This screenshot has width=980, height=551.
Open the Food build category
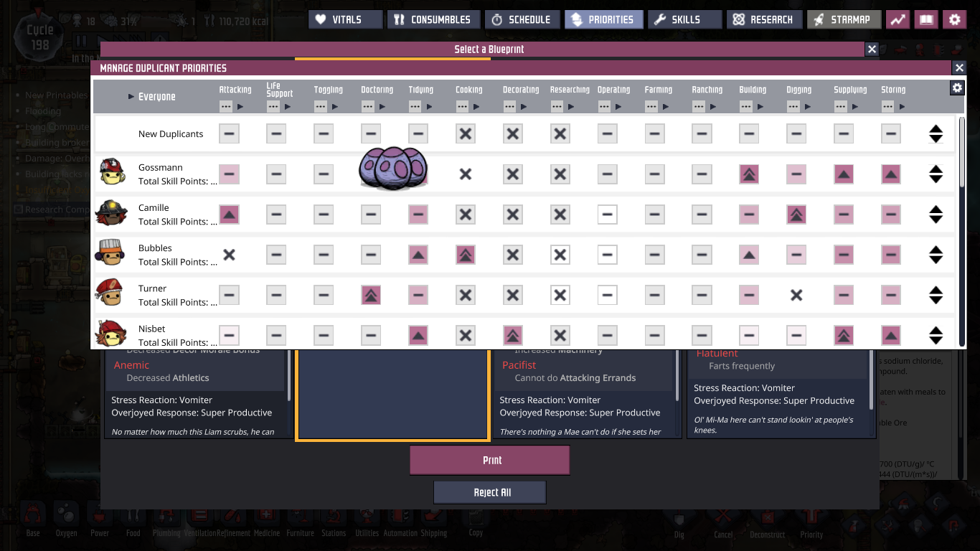133,519
